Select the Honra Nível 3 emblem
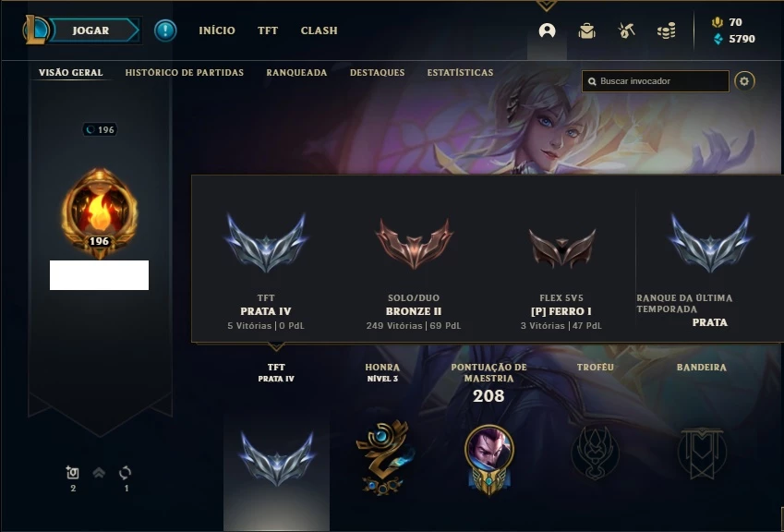This screenshot has height=532, width=784. tap(383, 457)
